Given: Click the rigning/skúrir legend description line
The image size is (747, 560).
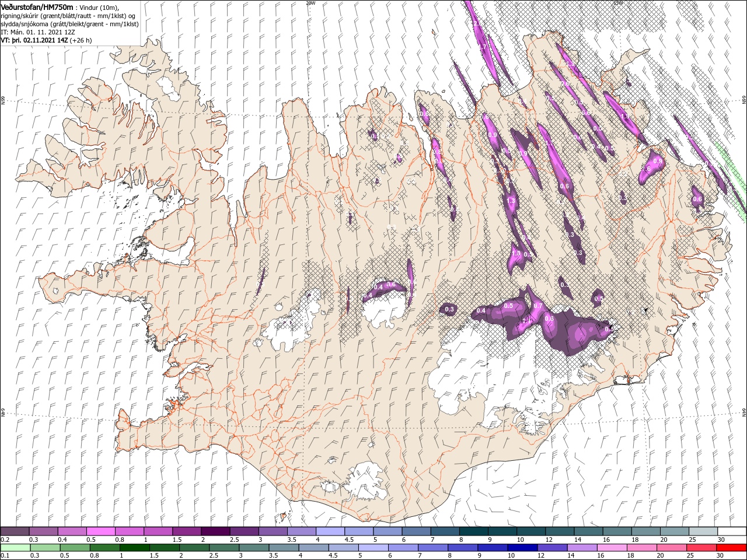Looking at the screenshot, I should coord(68,16).
